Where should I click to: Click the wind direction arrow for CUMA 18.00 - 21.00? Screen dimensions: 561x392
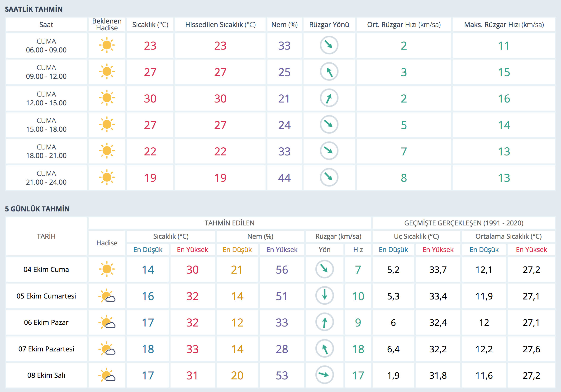pos(329,151)
